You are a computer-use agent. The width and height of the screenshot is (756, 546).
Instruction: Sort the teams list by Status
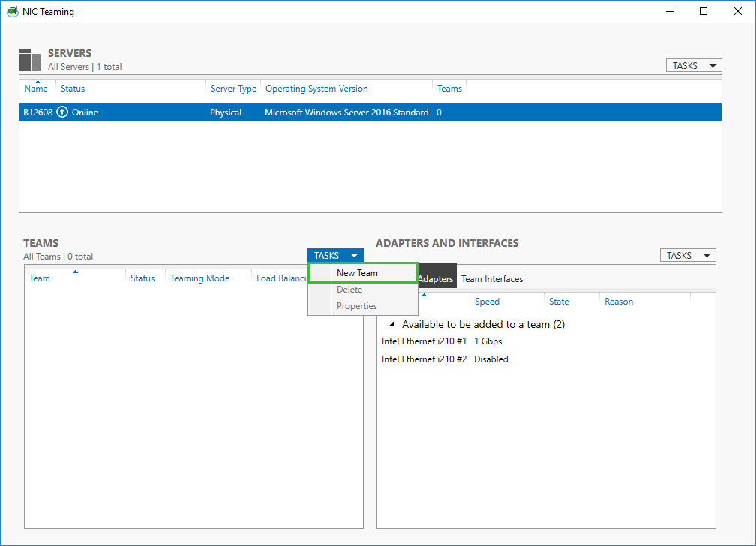point(142,278)
